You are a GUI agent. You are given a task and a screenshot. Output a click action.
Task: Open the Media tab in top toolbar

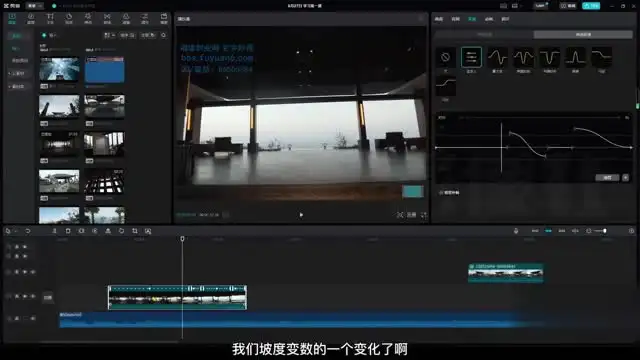pos(12,18)
